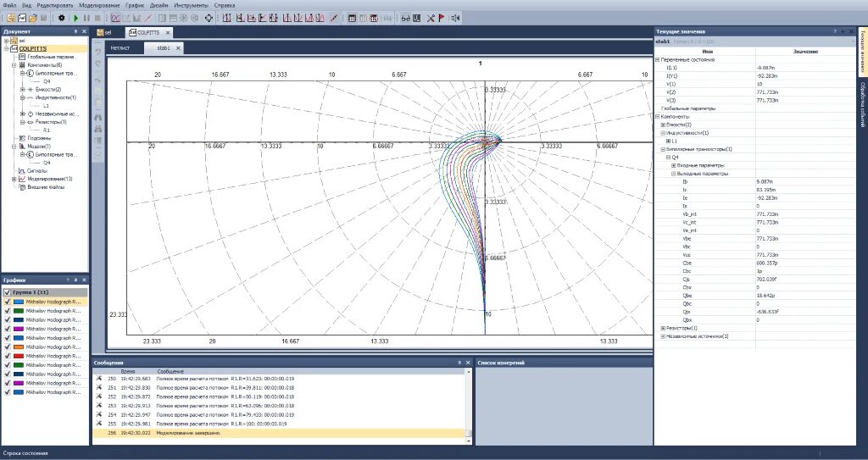Collapse Переменные состояния in values panel
The height and width of the screenshot is (460, 868).
[x=658, y=59]
